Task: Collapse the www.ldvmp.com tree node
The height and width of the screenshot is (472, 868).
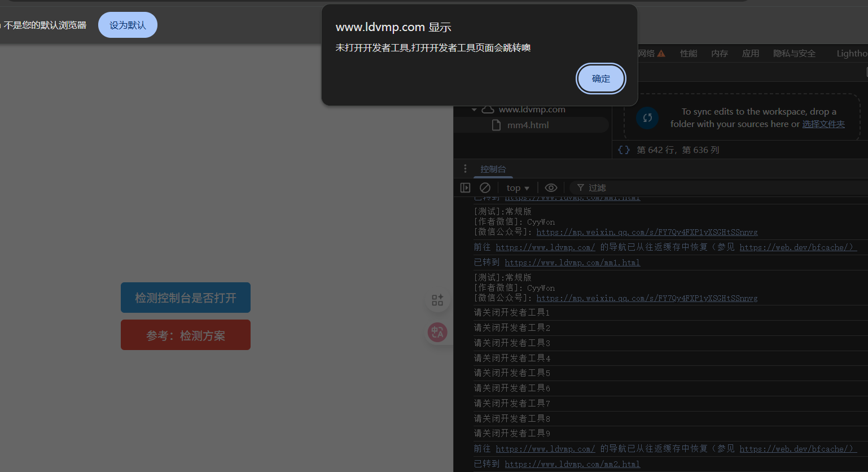Action: (x=474, y=110)
